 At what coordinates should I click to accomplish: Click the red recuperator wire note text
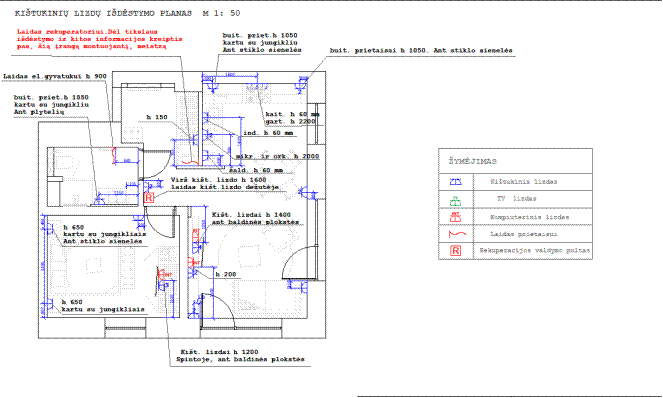point(100,39)
